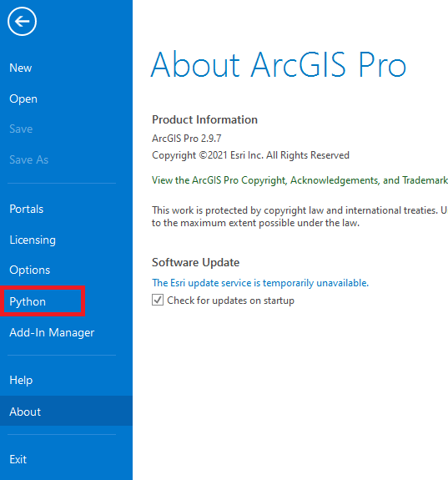Select Open in the sidebar
This screenshot has width=448, height=480.
click(23, 99)
